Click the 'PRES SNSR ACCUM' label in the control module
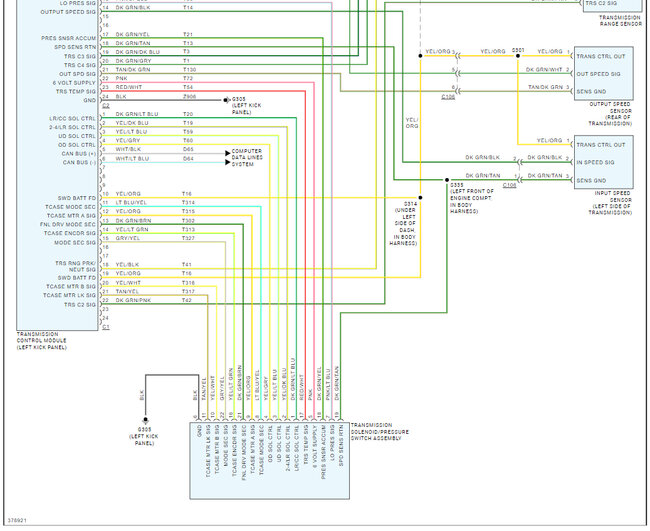This screenshot has height=531, width=650. (68, 38)
